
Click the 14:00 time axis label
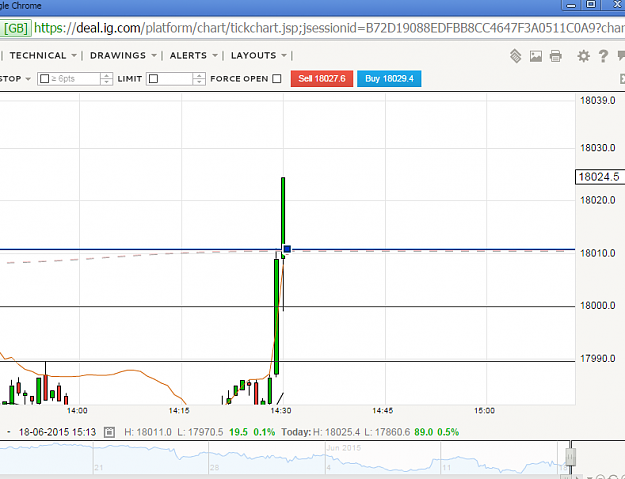tap(77, 410)
